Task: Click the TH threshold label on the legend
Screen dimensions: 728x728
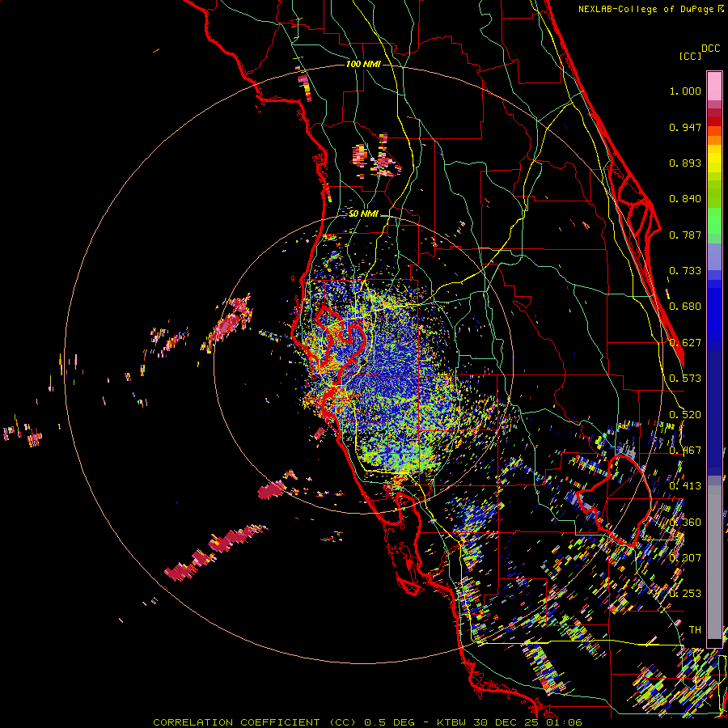Action: click(x=695, y=629)
